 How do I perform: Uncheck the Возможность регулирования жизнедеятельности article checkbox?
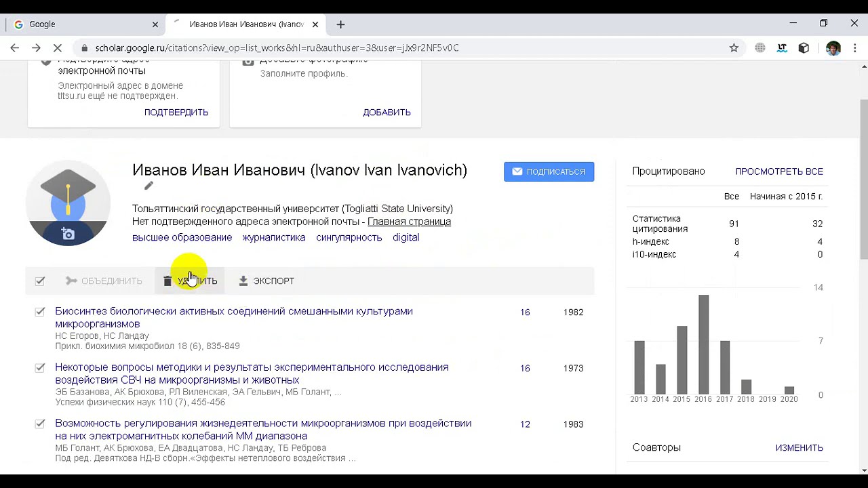click(40, 424)
